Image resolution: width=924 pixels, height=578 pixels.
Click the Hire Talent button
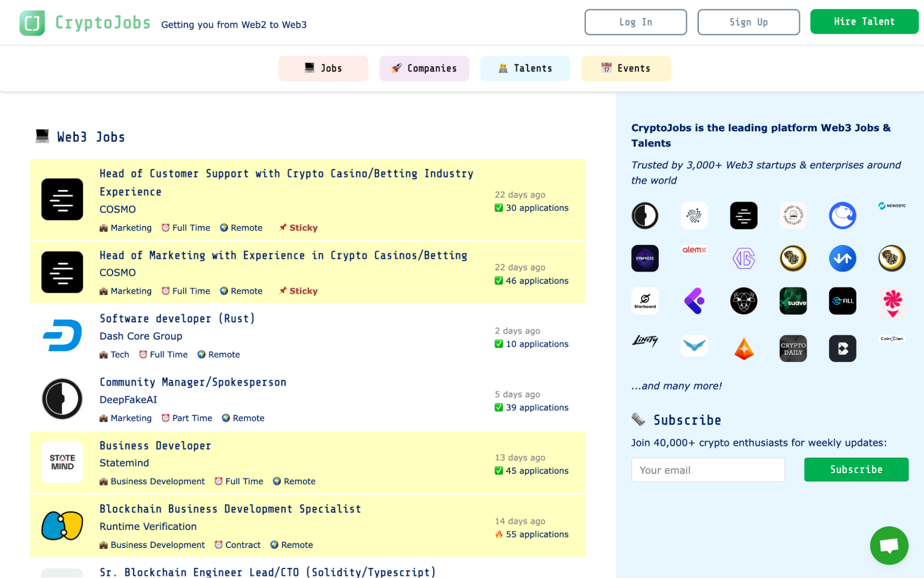tap(864, 22)
